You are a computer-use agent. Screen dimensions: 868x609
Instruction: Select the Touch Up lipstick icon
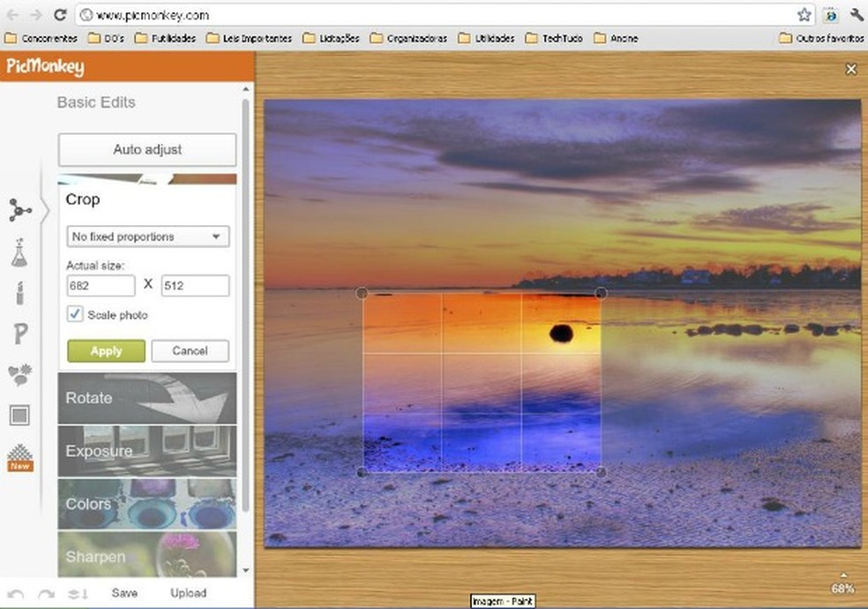click(19, 293)
